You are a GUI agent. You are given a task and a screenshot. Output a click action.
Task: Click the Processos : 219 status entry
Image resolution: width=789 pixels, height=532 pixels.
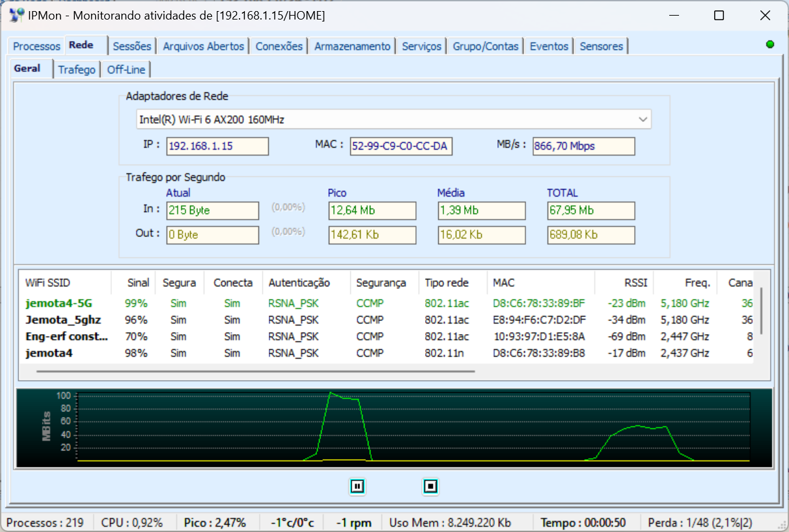46,523
